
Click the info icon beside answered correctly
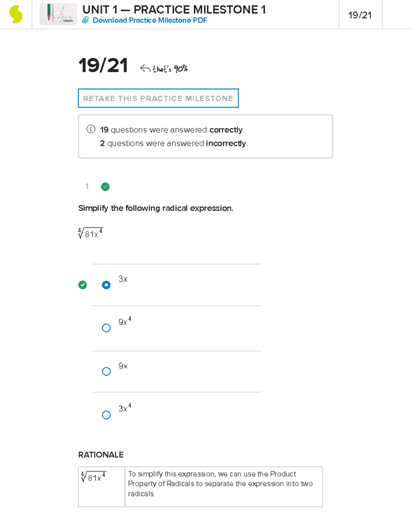point(91,129)
